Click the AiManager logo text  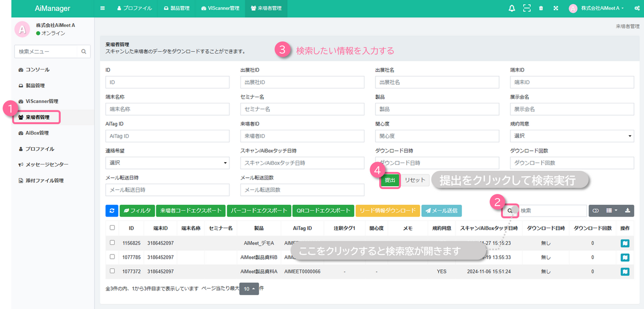tap(53, 9)
